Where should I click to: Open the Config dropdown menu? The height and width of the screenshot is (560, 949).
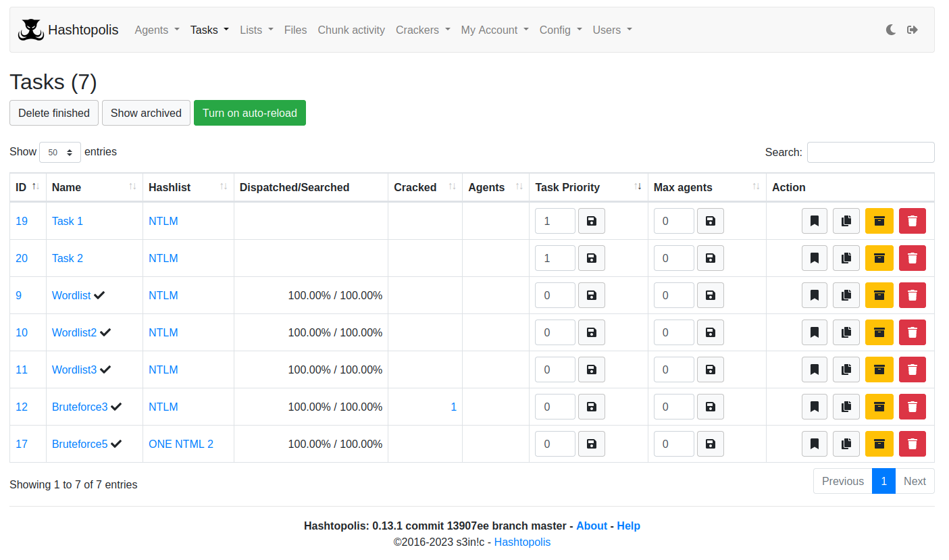click(x=561, y=30)
